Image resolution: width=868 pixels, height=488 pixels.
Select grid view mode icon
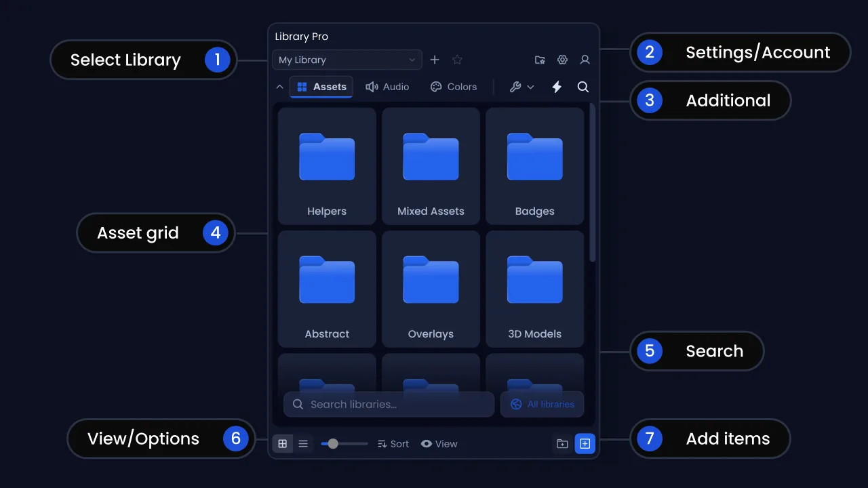(x=283, y=444)
